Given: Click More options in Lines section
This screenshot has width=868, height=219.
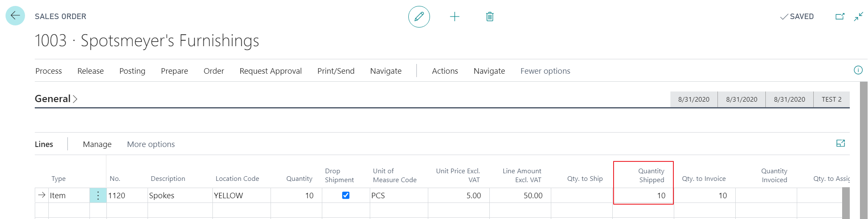Looking at the screenshot, I should (x=151, y=144).
